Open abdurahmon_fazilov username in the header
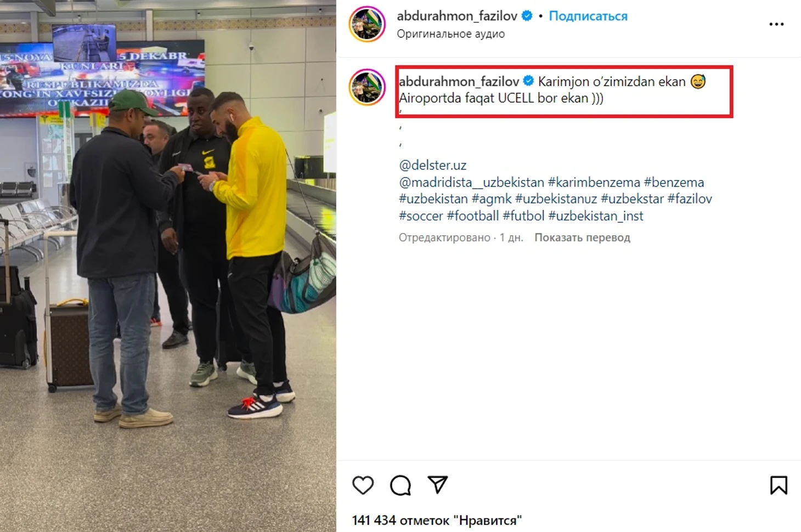This screenshot has width=801, height=532. click(457, 16)
